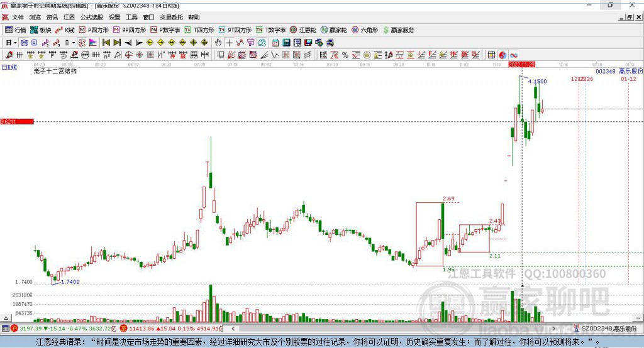Click the 002348 高乐股份 stock label
Image resolution: width=644 pixels, height=348 pixels.
click(x=619, y=71)
